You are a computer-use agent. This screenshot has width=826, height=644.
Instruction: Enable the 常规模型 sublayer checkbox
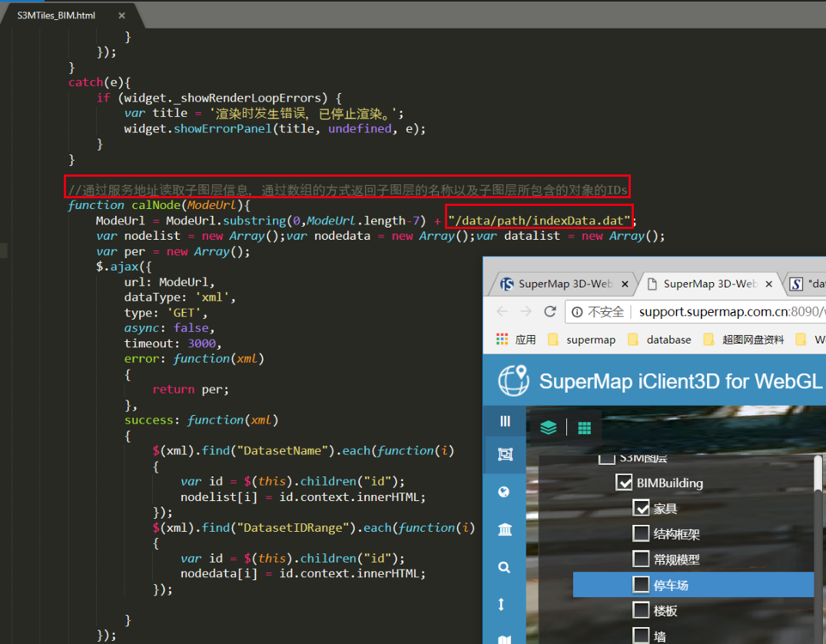coord(641,559)
